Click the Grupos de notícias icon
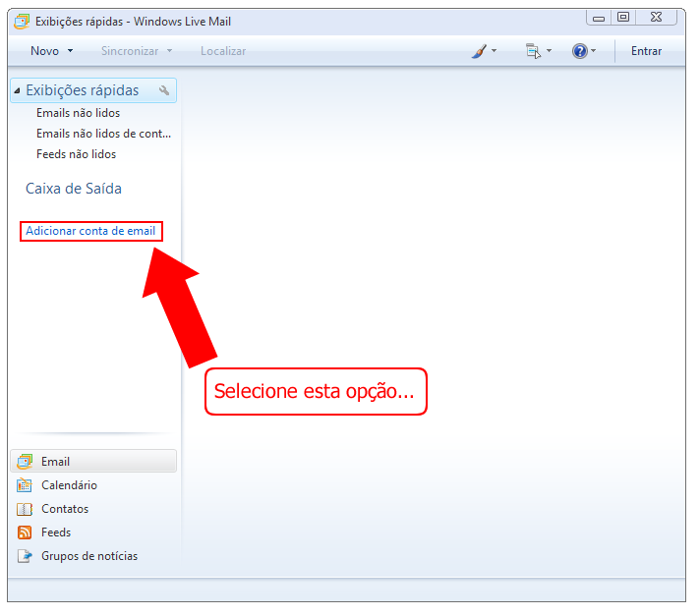Viewport: 700px width, 616px height. click(25, 556)
